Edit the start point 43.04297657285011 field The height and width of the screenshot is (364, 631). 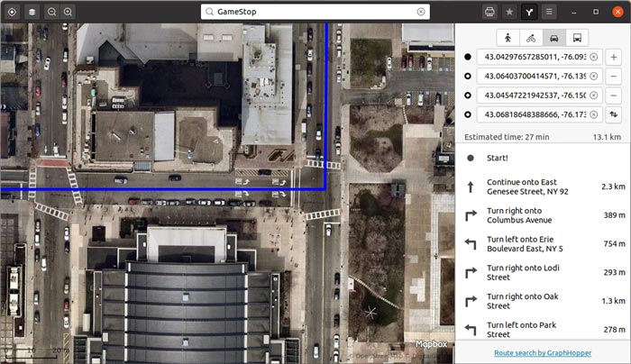click(540, 57)
